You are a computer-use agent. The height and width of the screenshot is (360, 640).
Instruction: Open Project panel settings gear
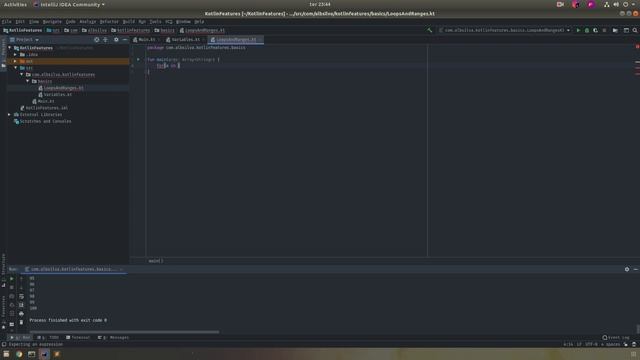click(x=116, y=40)
